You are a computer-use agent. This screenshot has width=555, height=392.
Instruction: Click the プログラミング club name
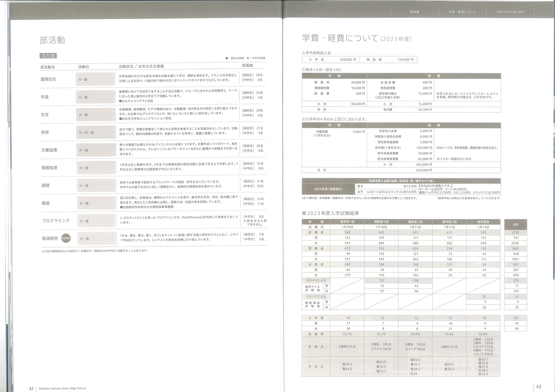point(55,220)
